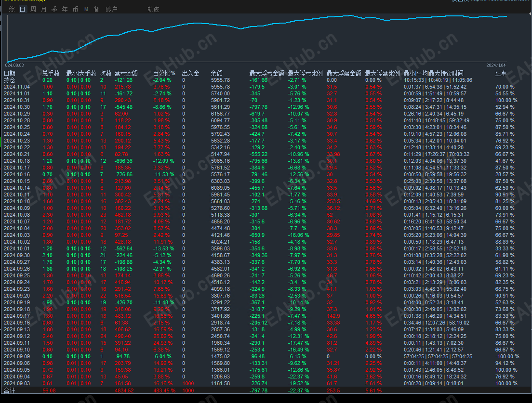Sort by the 盈亏金额 column header
Screen dimensions: 532x403
pyautogui.click(x=126, y=73)
